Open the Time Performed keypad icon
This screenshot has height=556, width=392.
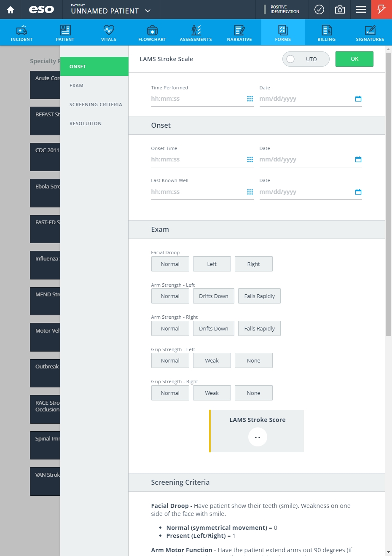tap(250, 99)
